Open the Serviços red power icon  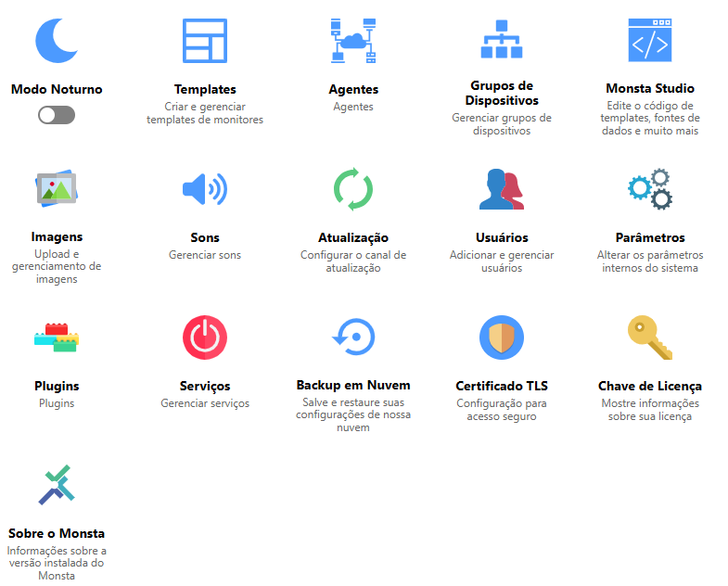205,338
